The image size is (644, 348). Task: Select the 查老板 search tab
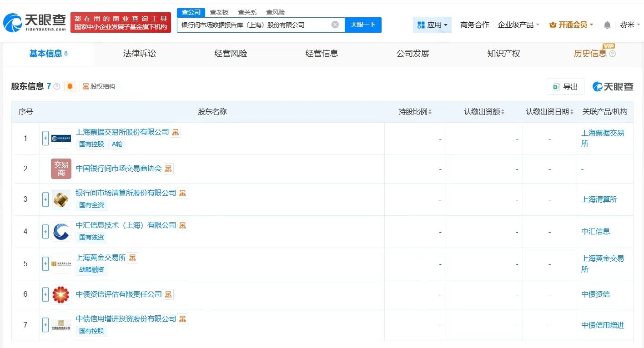click(219, 12)
